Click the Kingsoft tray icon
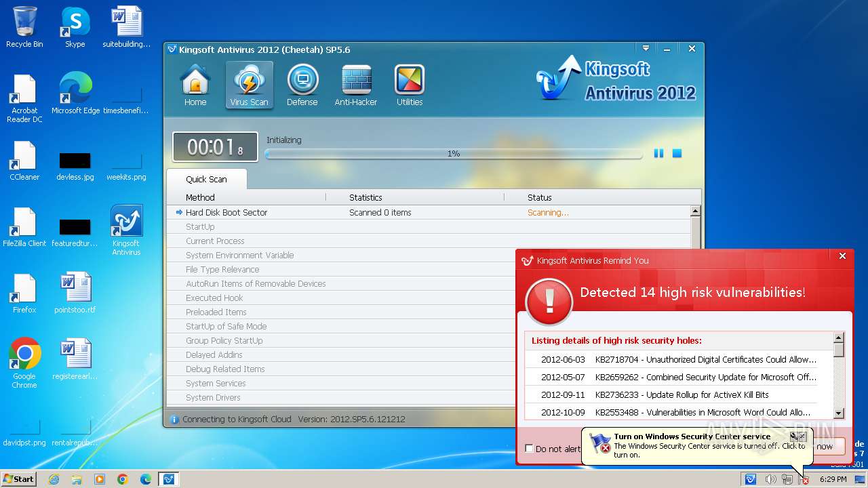This screenshot has width=868, height=488. [751, 479]
